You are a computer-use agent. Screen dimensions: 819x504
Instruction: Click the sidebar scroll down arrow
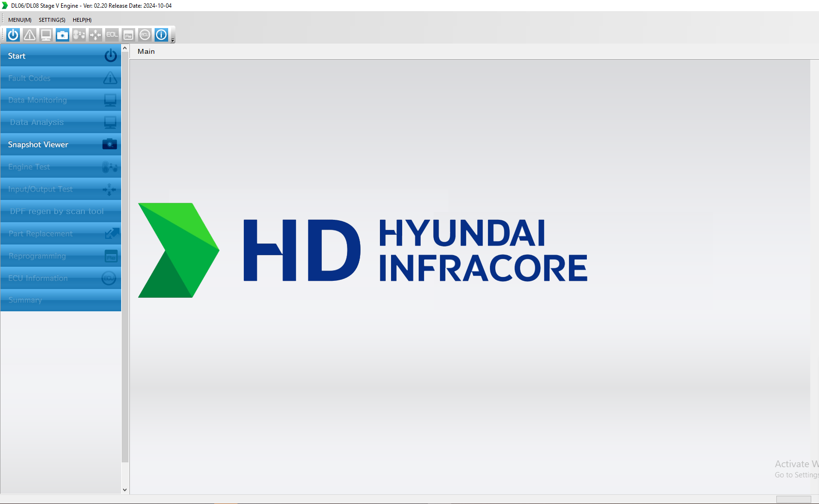125,490
